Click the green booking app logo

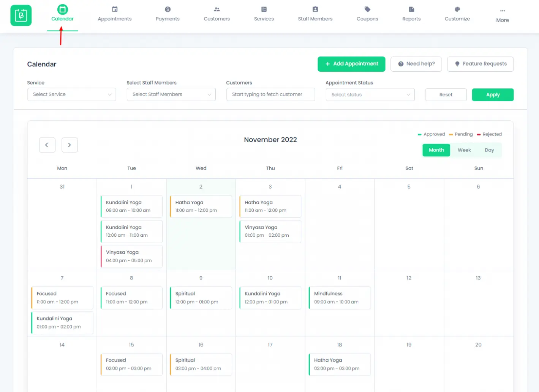tap(21, 16)
